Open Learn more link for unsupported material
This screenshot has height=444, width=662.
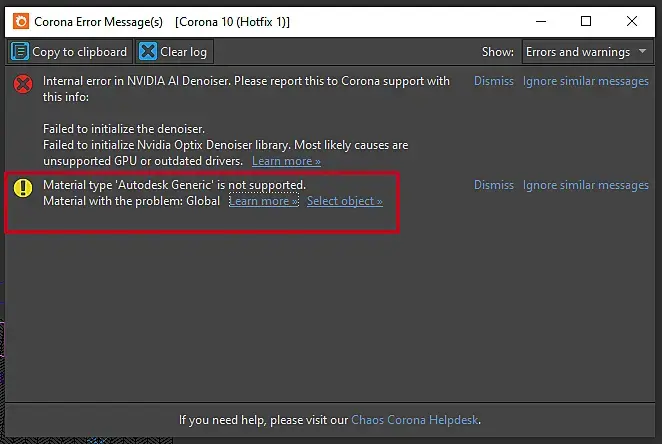click(263, 201)
